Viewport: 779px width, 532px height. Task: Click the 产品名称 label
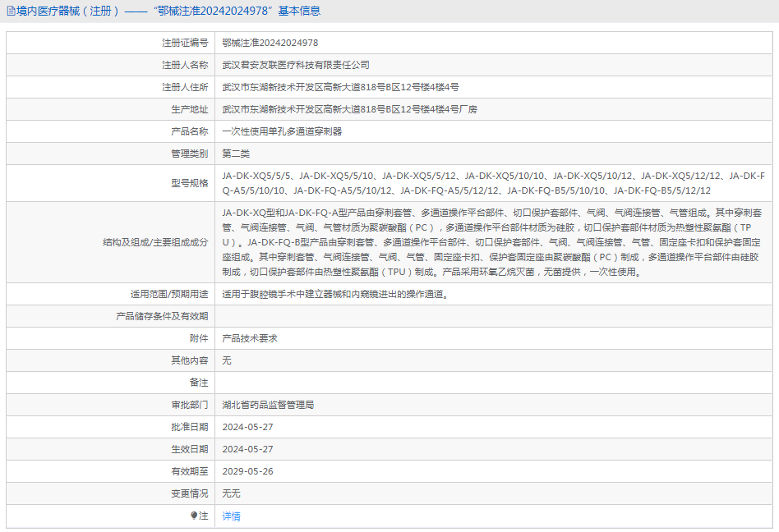[x=189, y=131]
